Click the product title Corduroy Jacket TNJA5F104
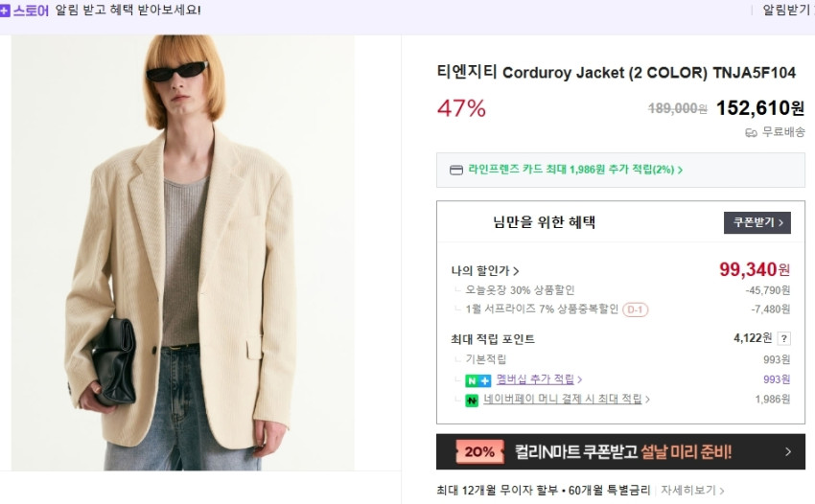 [616, 72]
